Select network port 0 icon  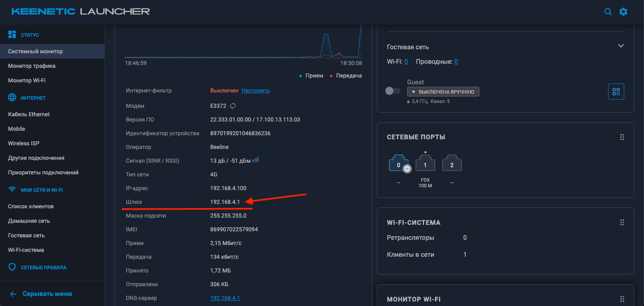399,164
